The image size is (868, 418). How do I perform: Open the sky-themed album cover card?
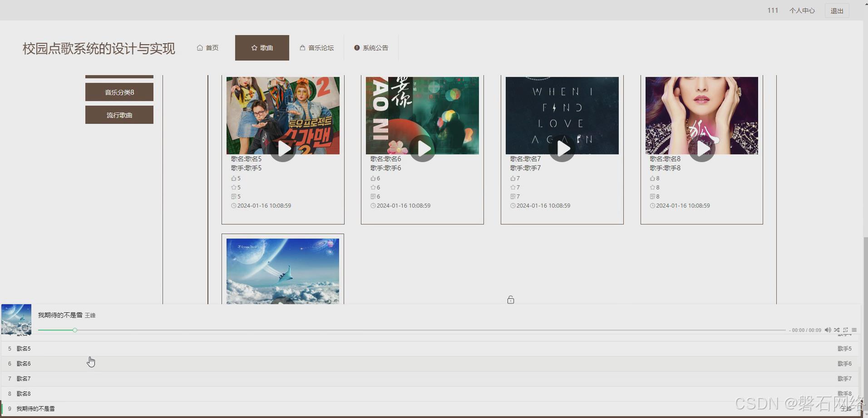[283, 271]
